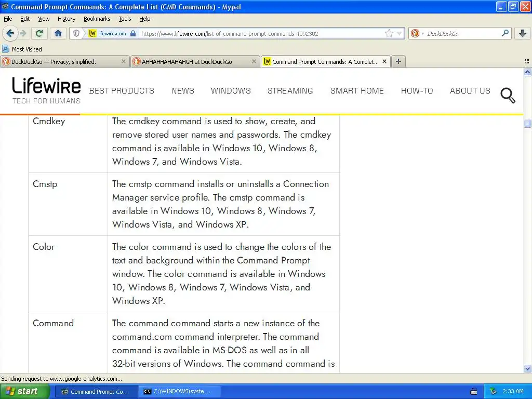532x399 pixels.
Task: Bookmark this page with the star
Action: click(x=389, y=33)
